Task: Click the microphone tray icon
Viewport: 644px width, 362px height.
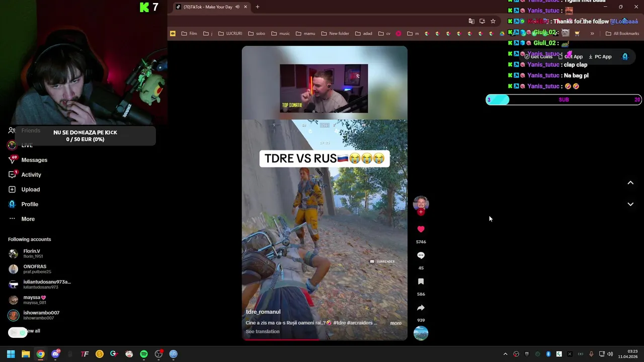Action: (x=591, y=354)
